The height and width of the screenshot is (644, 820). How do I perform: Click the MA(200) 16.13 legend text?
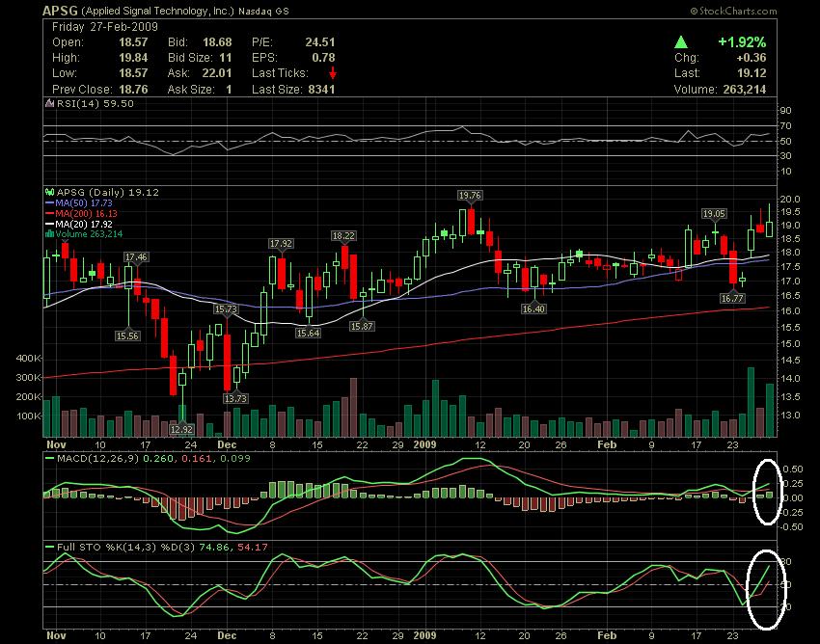click(86, 213)
